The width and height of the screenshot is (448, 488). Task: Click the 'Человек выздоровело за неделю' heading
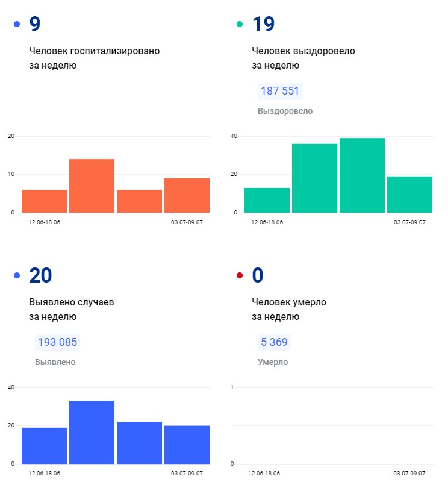[303, 58]
